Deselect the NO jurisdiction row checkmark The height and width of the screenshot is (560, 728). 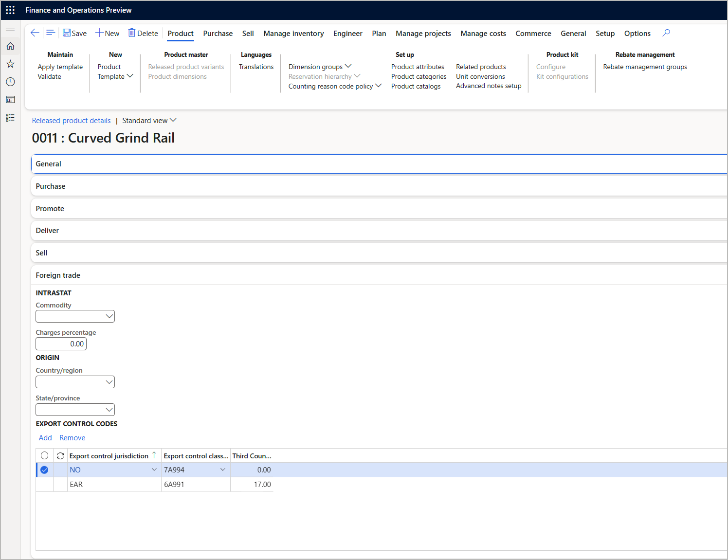tap(44, 470)
